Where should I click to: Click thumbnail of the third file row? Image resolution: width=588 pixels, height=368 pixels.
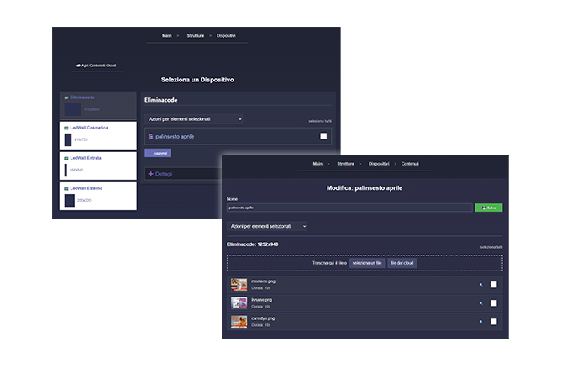239,322
